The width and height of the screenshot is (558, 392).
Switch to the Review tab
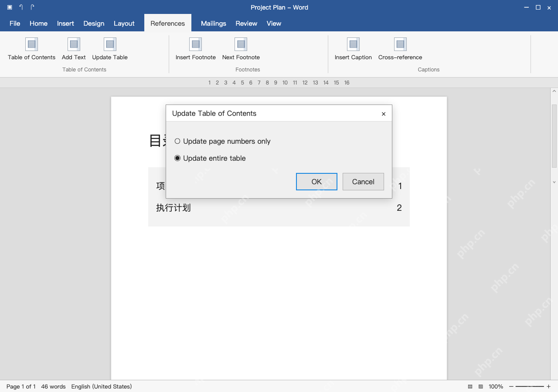pos(246,24)
